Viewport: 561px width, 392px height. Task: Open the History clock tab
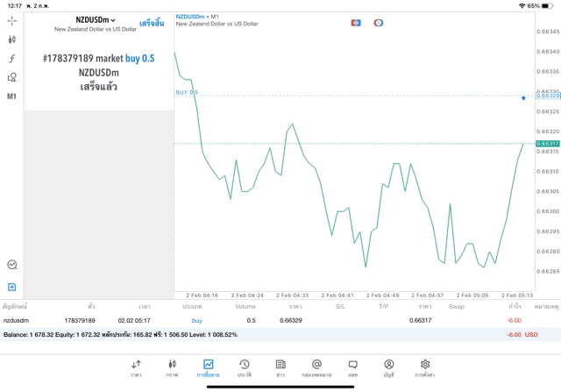click(244, 367)
